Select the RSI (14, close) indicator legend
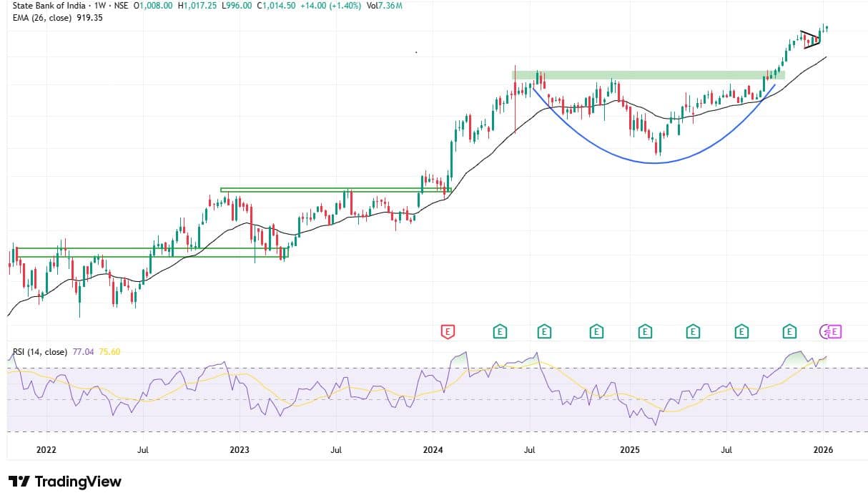868x503 pixels. click(40, 352)
